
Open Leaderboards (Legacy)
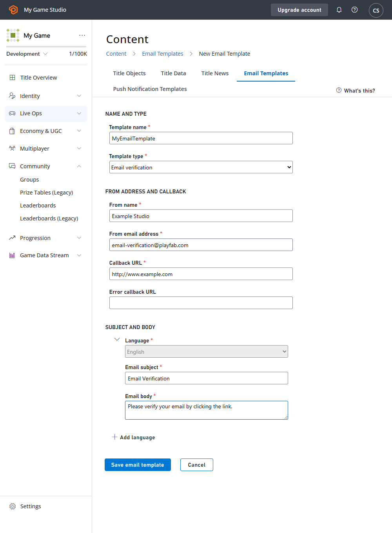[x=49, y=218]
